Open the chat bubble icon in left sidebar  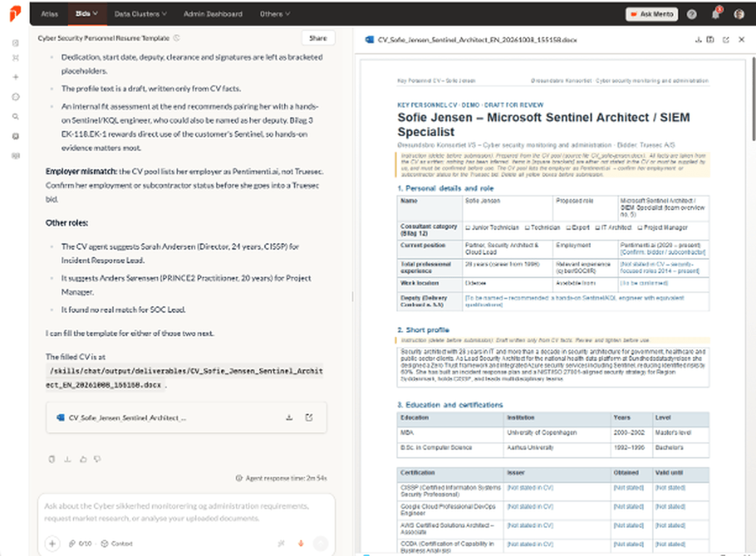15,97
